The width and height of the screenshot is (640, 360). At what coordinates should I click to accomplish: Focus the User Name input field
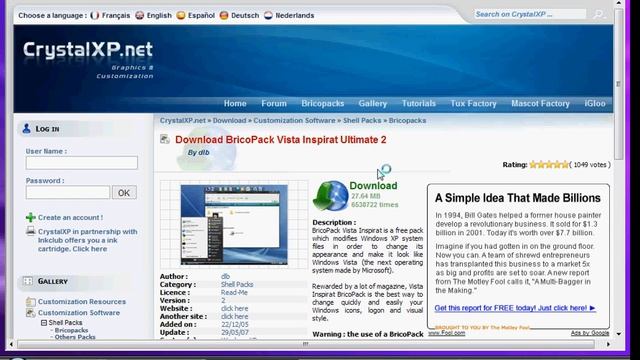[x=82, y=163]
